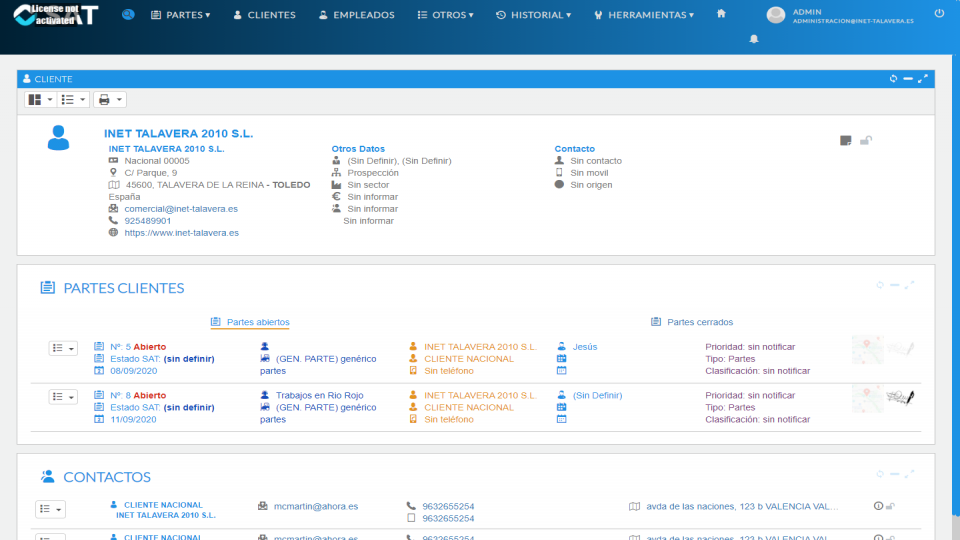Open actions dropdown for parte Nº 8

[x=63, y=397]
